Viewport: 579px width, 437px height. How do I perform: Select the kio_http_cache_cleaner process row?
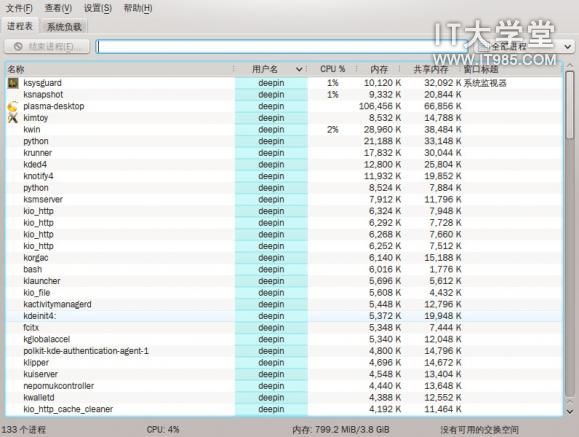pos(284,409)
